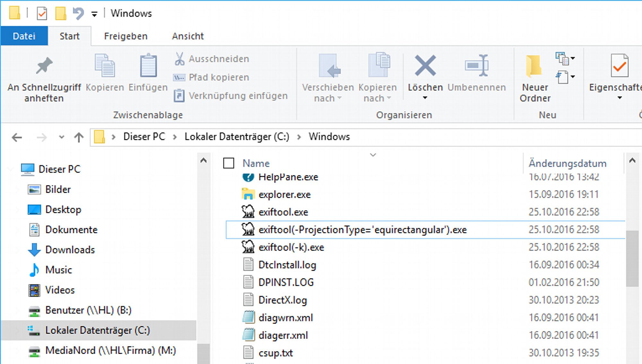This screenshot has height=364, width=642.
Task: Click the undo arrow in quick access toolbar
Action: coord(78,13)
